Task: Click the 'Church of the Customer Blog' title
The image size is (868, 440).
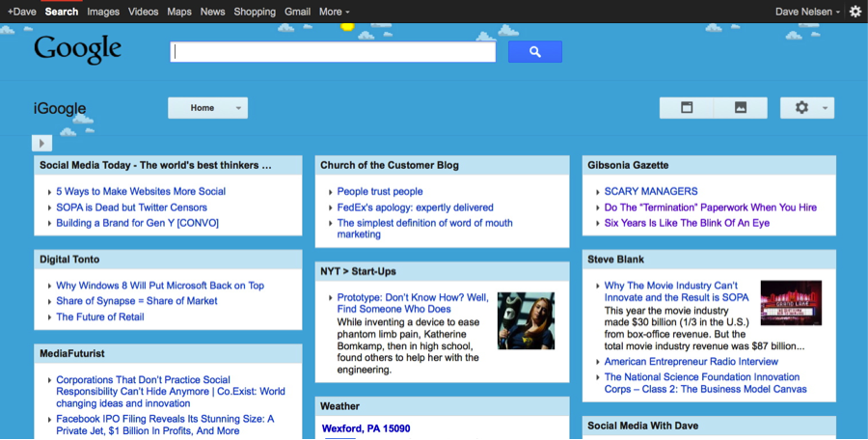Action: pos(390,165)
